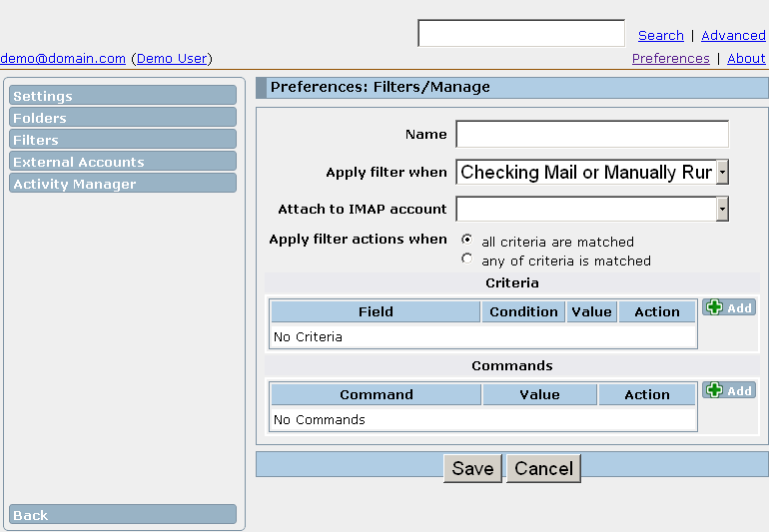The height and width of the screenshot is (532, 769).
Task: Open Folders in the sidebar menu
Action: [x=123, y=117]
